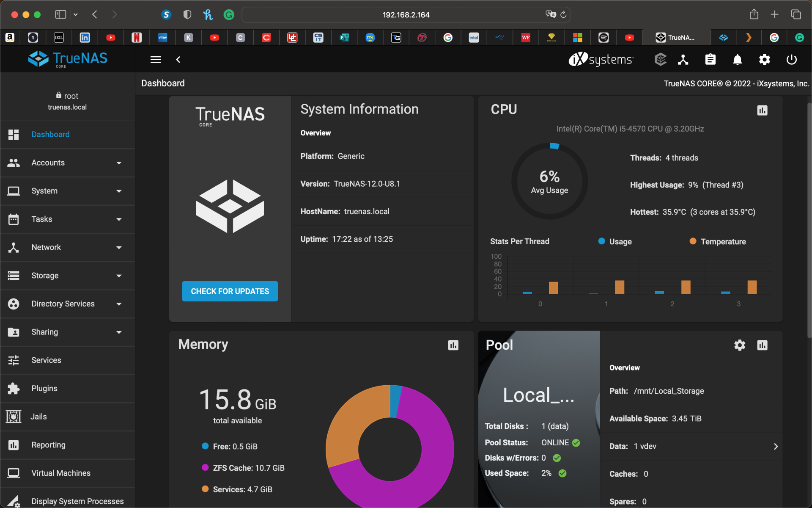Open a new tab with plus icon
This screenshot has height=508, width=812.
[x=774, y=14]
